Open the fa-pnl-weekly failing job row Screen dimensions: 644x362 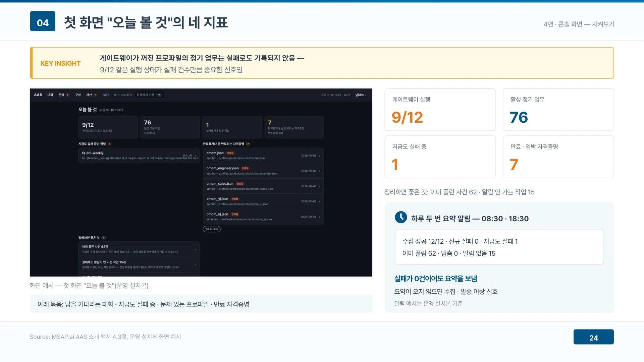pos(139,156)
